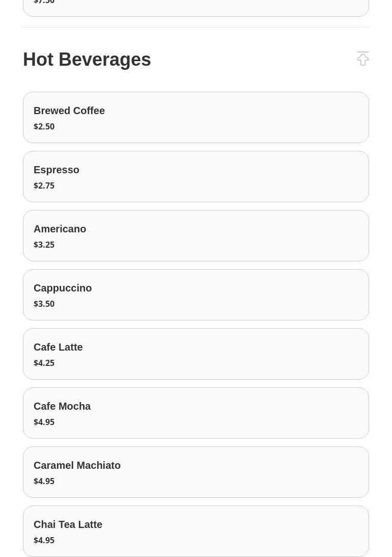Click the divider line above Hot Beverages
This screenshot has height=557, width=392.
point(195,27)
